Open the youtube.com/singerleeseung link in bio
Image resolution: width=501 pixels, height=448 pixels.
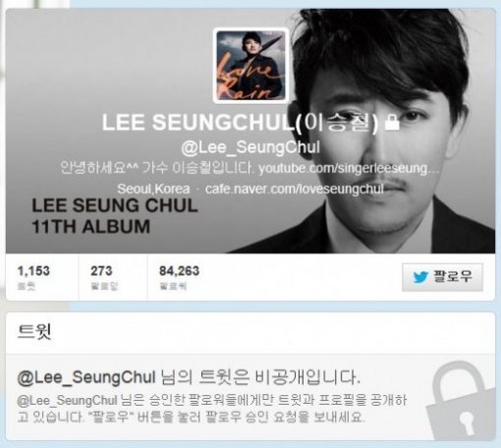click(x=349, y=168)
